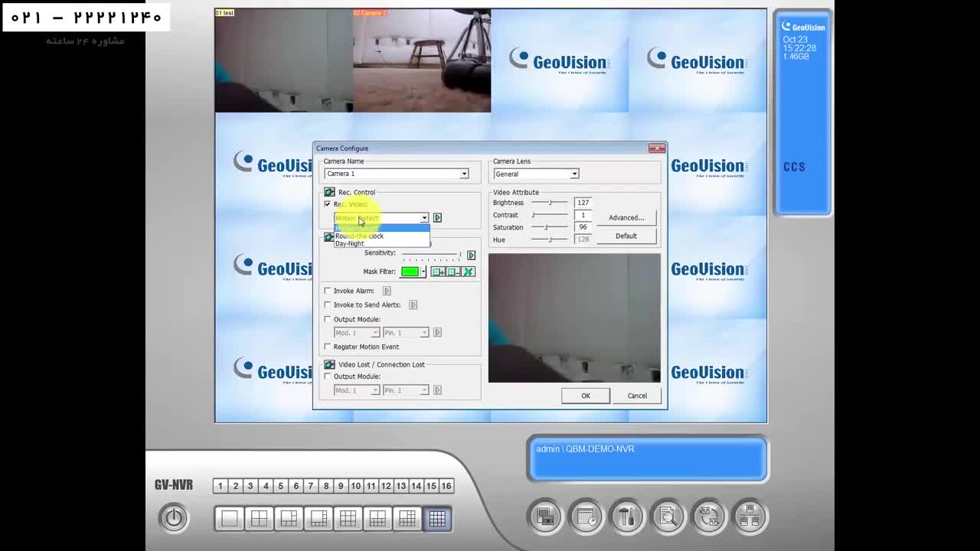980x551 pixels.
Task: Check Register Motion Event option
Action: 328,347
